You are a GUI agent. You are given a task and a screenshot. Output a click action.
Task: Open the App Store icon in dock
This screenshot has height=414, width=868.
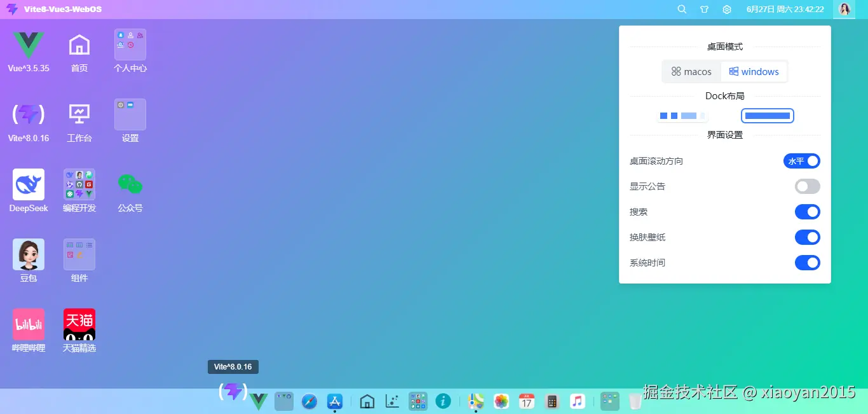click(x=335, y=401)
